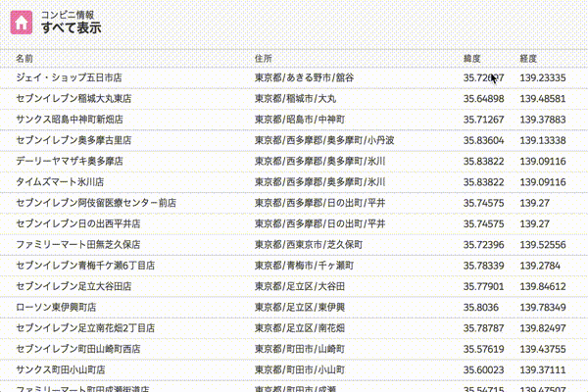Click latitude value 35.64898
The width and height of the screenshot is (588, 392).
coord(484,99)
